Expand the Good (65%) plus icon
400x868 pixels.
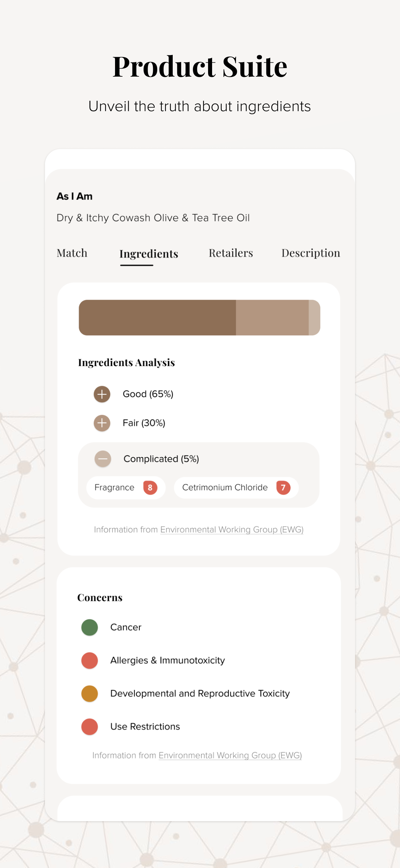102,394
